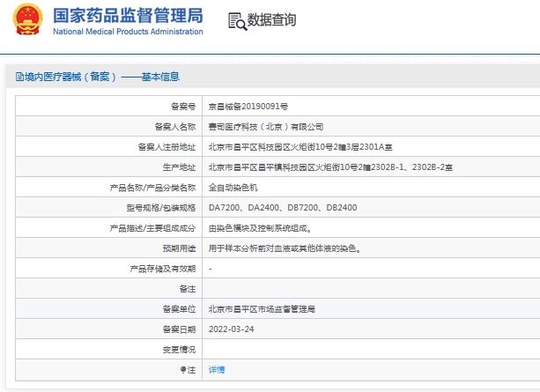Select the value 京昌械备20190091号

click(x=248, y=107)
